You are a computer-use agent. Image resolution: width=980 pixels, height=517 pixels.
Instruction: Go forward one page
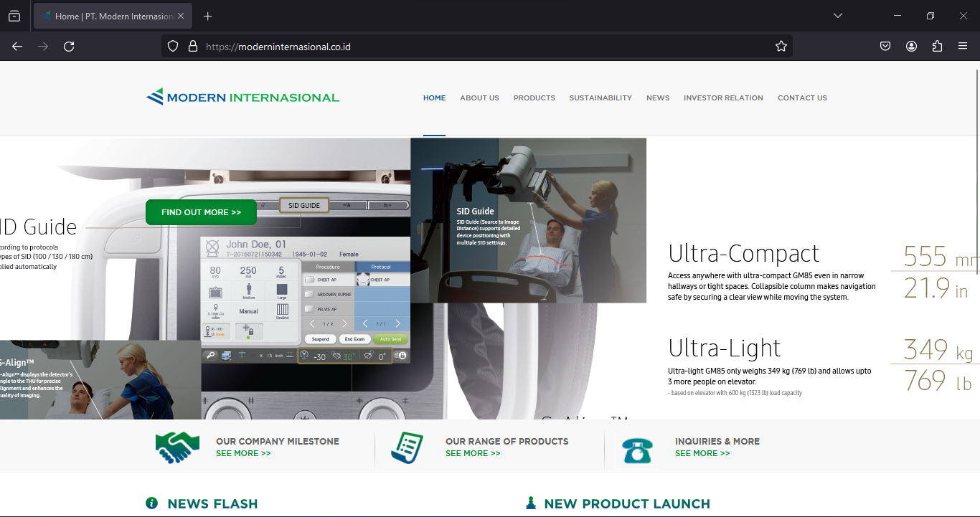43,47
